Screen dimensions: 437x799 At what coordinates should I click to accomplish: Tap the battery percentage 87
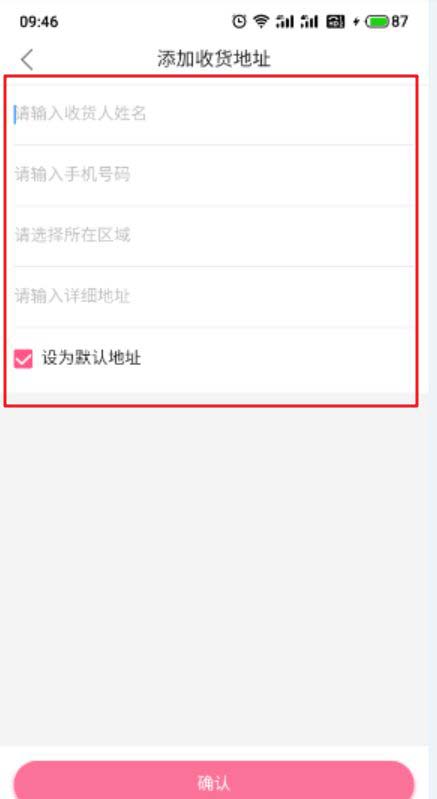coord(400,22)
